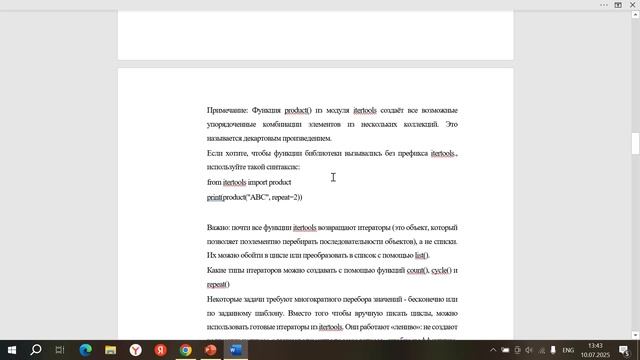Open File Explorer from the taskbar

(110, 350)
